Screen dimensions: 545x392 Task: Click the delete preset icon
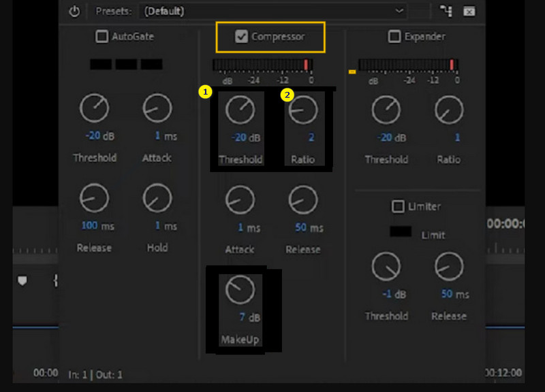coord(469,11)
